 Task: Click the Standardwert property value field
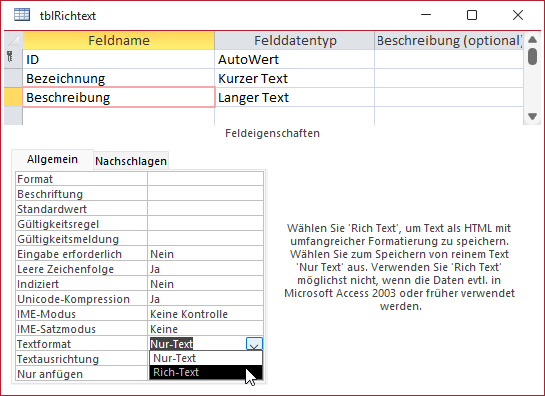(x=205, y=209)
